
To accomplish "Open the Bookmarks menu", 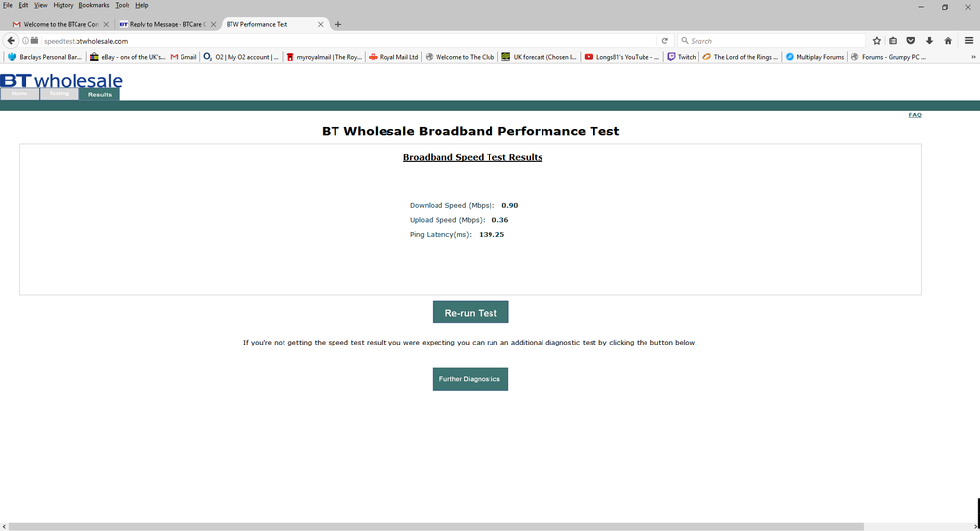I will click(94, 5).
